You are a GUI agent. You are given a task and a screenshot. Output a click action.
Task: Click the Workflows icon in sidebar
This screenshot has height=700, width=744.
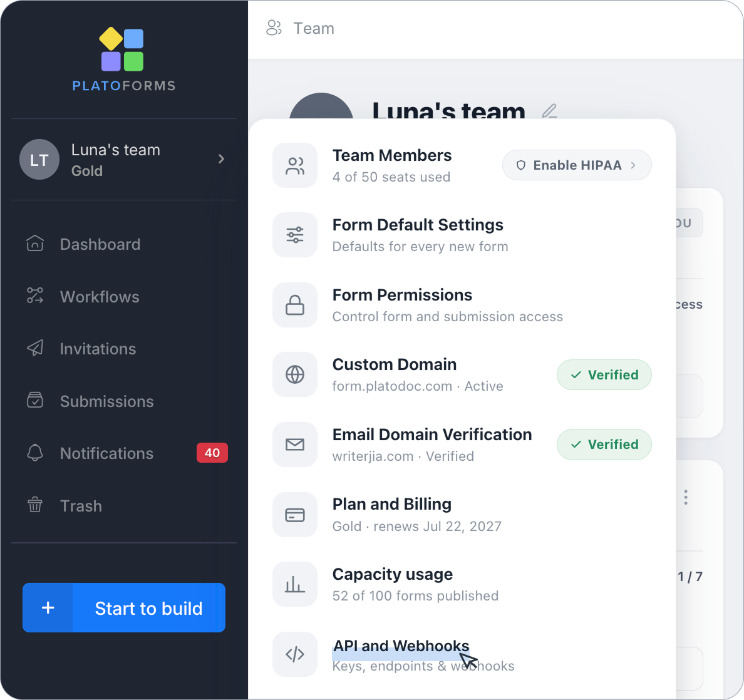pyautogui.click(x=35, y=296)
